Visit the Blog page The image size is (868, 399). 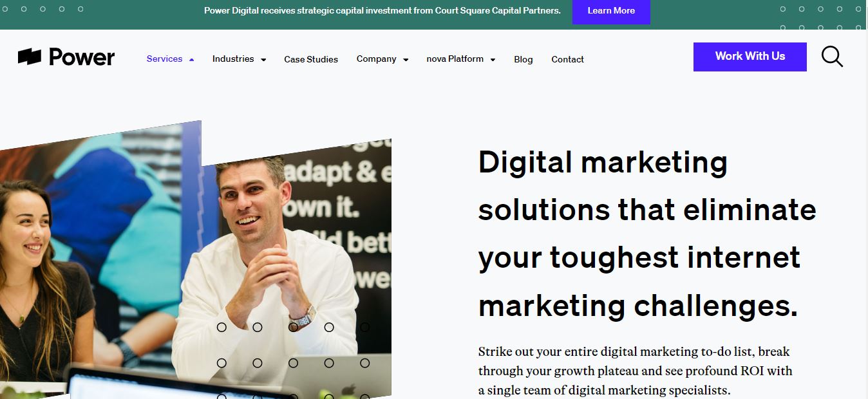(x=524, y=59)
